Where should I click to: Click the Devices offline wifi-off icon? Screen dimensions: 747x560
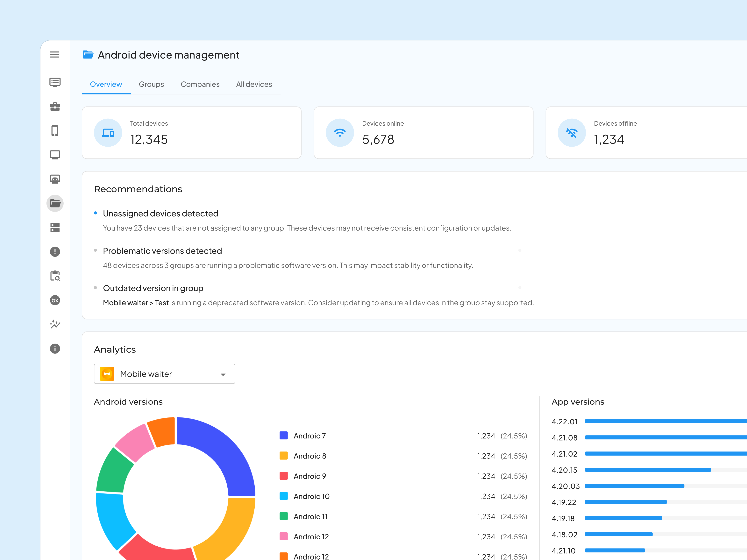(x=572, y=133)
